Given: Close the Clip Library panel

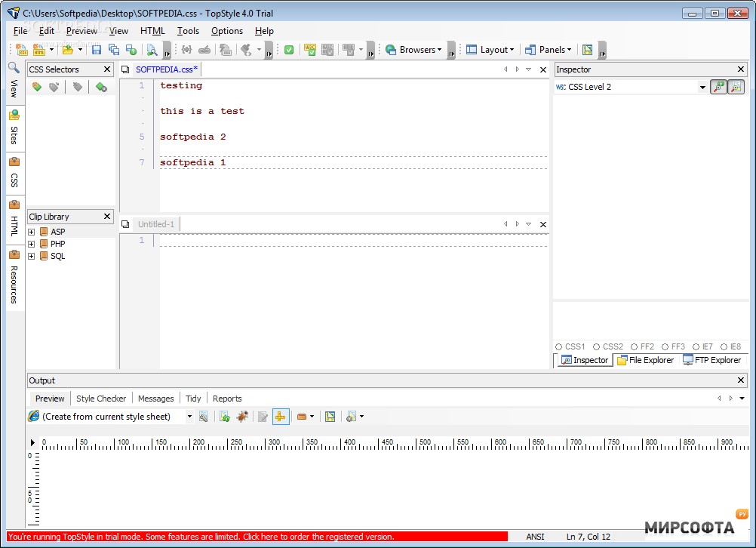Looking at the screenshot, I should pyautogui.click(x=107, y=217).
